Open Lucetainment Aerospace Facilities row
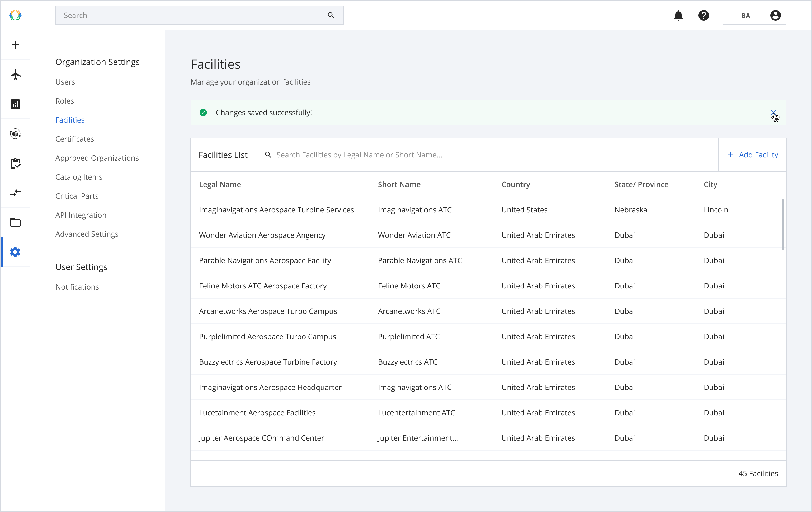Viewport: 812px width, 512px height. [488, 412]
